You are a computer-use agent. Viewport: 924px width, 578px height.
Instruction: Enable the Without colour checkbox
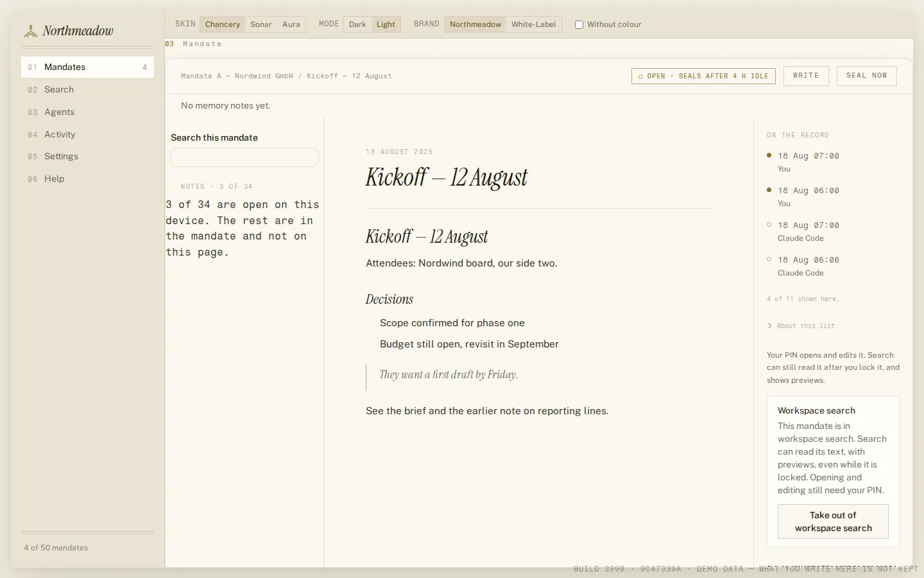point(579,24)
